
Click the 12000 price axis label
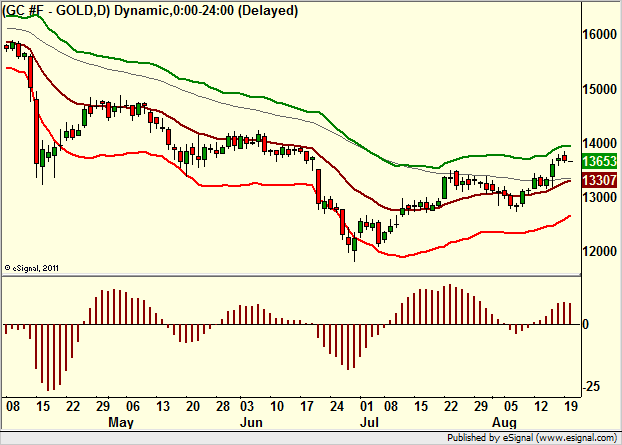click(599, 251)
